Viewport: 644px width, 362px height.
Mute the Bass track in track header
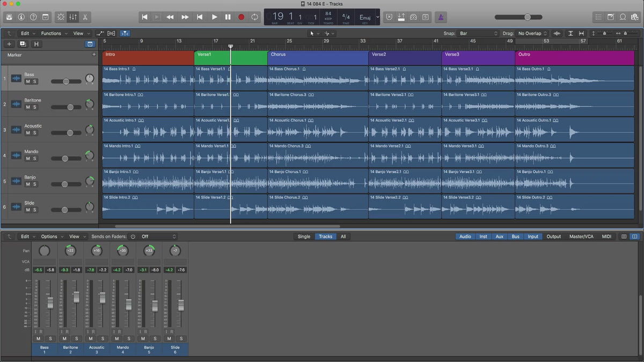tap(28, 82)
